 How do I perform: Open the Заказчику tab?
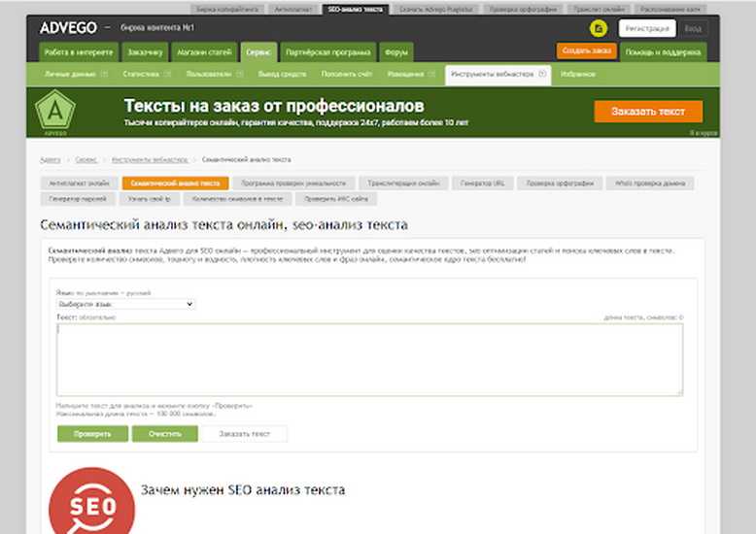tap(145, 52)
